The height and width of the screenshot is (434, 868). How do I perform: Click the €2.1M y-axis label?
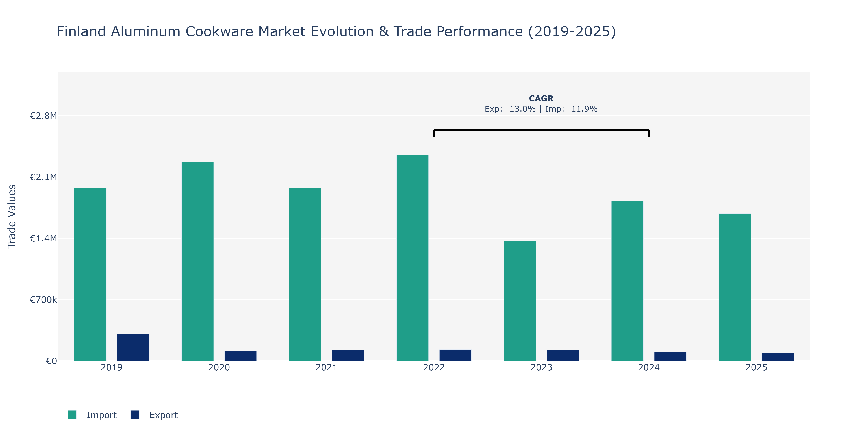pos(43,177)
